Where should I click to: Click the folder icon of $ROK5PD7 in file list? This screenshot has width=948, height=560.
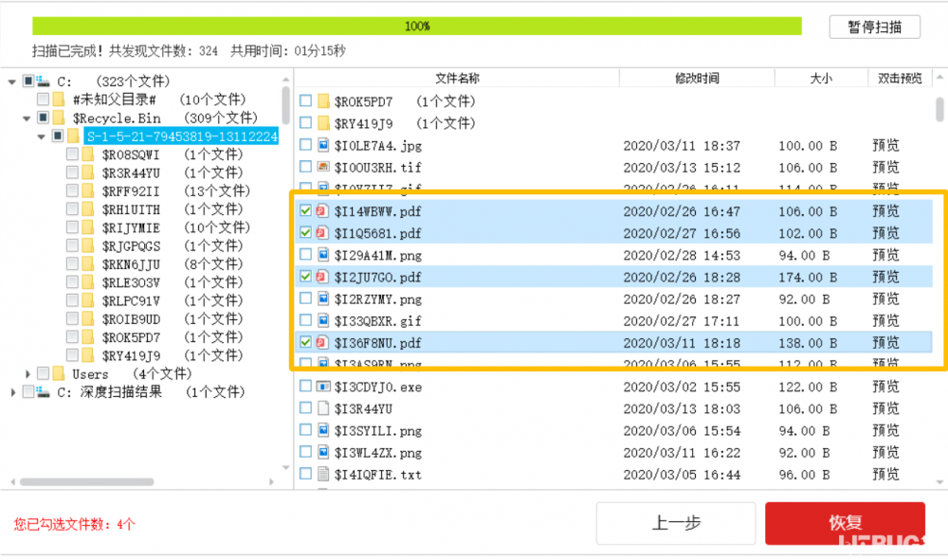323,100
